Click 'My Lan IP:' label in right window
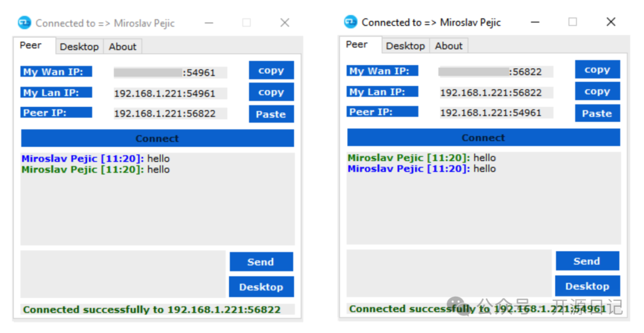Screen dimensions: 644x333 coord(382,92)
